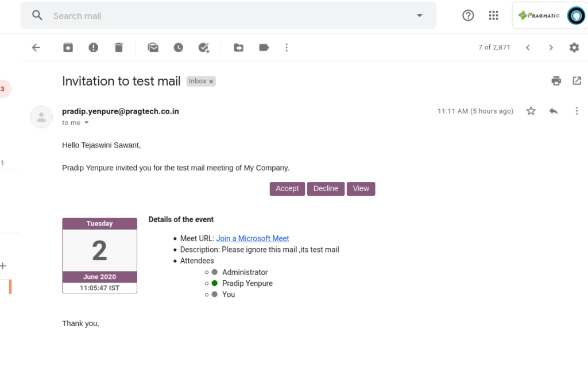Snooze this email
This screenshot has height=372, width=588.
pos(178,48)
